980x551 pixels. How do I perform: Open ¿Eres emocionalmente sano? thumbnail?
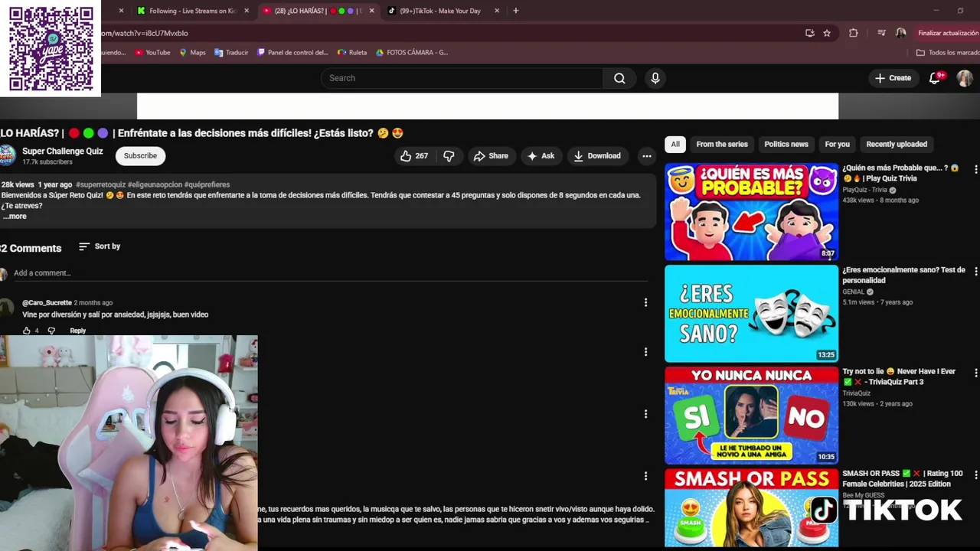(x=751, y=314)
